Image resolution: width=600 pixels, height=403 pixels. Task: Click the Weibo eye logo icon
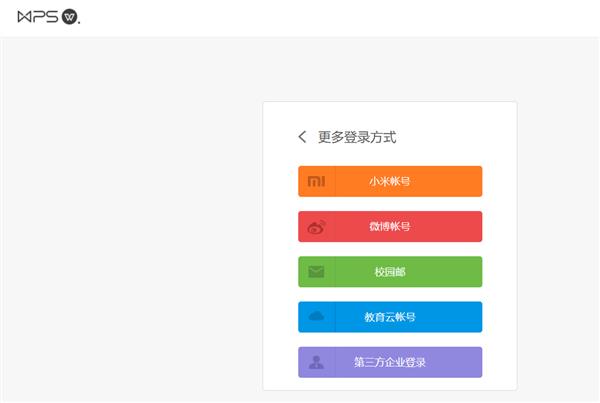click(x=316, y=227)
